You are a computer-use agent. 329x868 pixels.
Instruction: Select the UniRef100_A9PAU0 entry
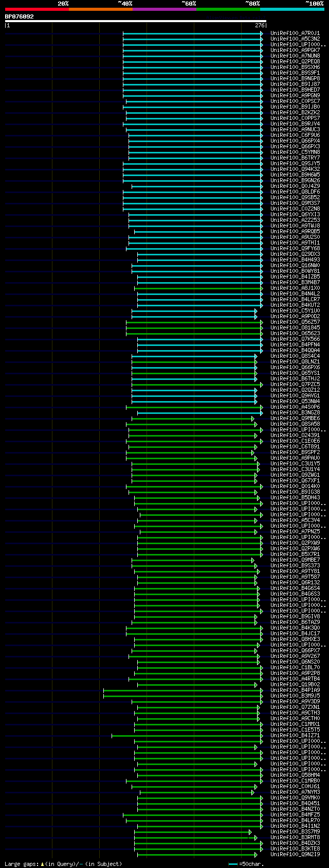click(295, 458)
